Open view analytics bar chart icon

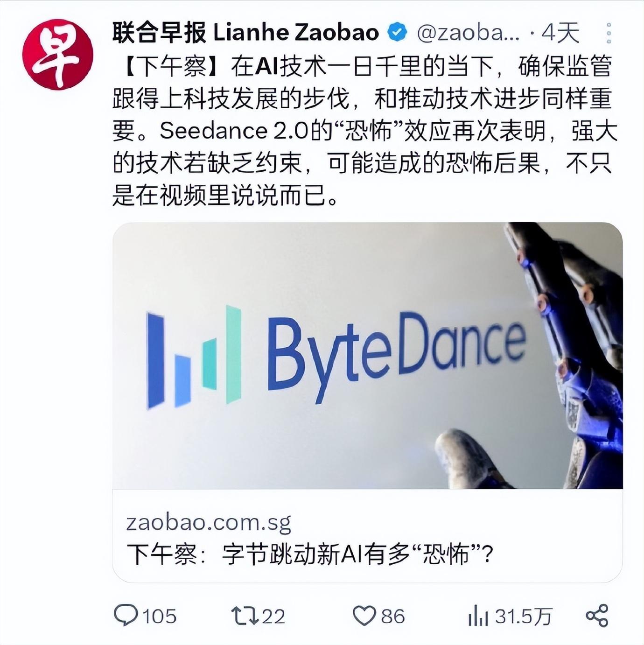pos(478,616)
